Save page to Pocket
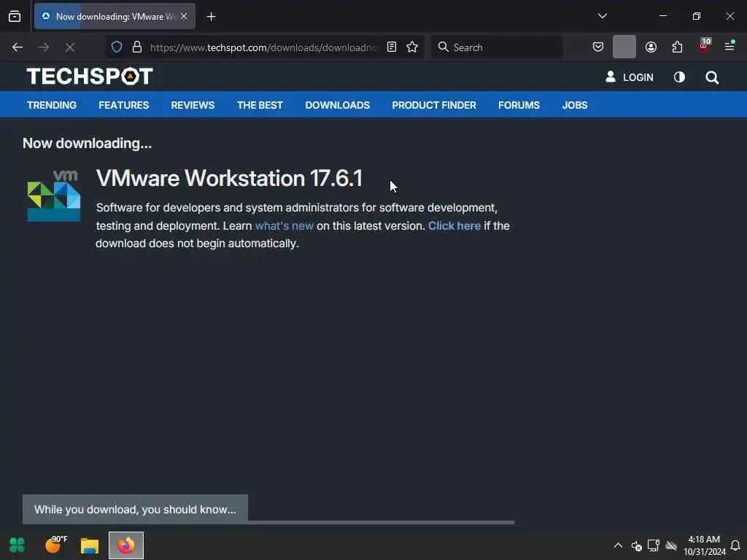This screenshot has height=560, width=747. [598, 47]
